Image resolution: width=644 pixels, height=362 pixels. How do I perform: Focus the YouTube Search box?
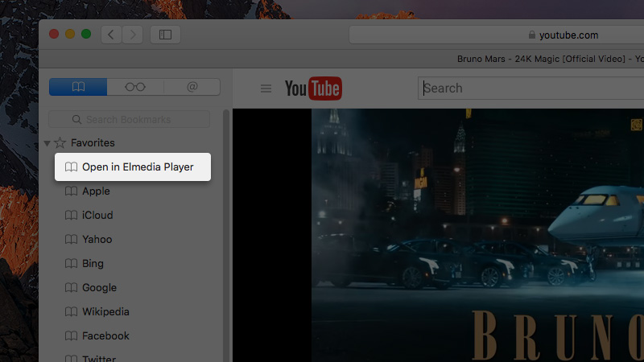click(530, 88)
